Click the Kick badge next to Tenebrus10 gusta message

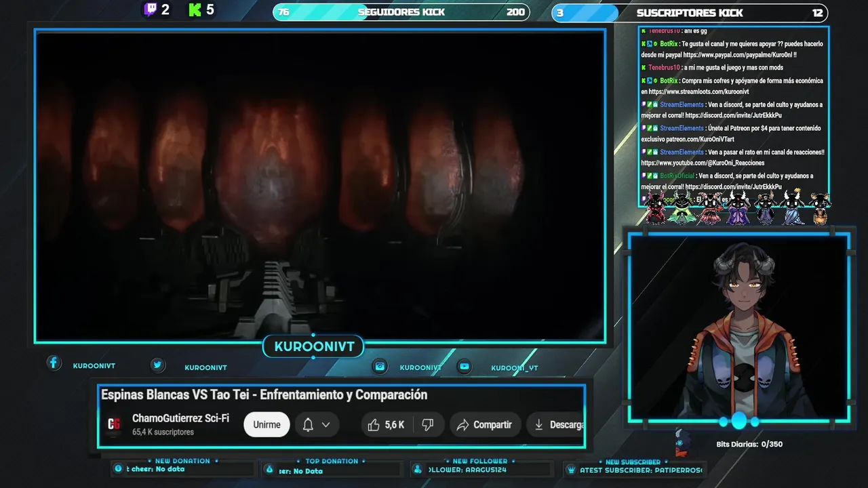tap(644, 68)
